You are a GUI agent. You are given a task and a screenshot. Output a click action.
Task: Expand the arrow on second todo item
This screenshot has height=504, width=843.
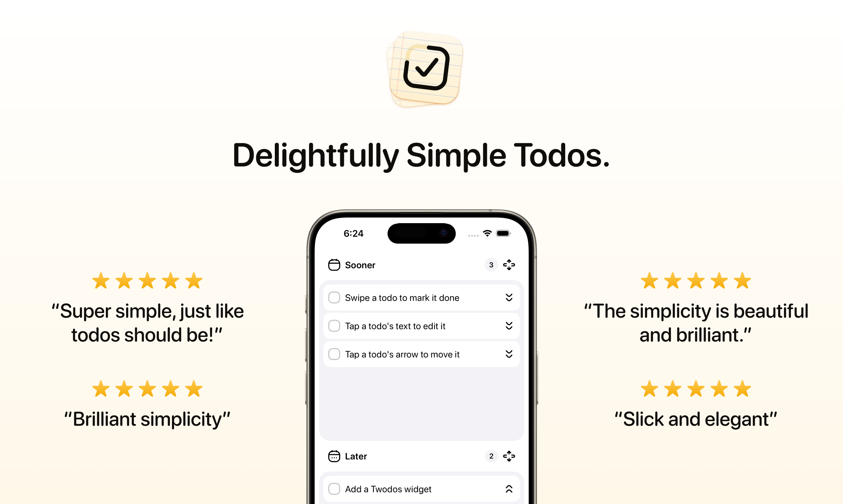pyautogui.click(x=508, y=326)
